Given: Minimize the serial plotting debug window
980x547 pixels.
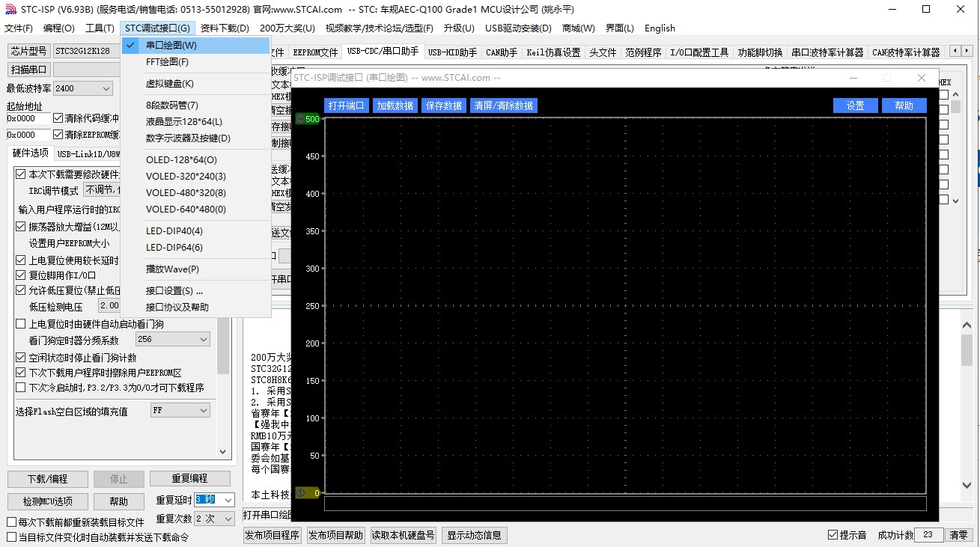Looking at the screenshot, I should click(x=854, y=78).
